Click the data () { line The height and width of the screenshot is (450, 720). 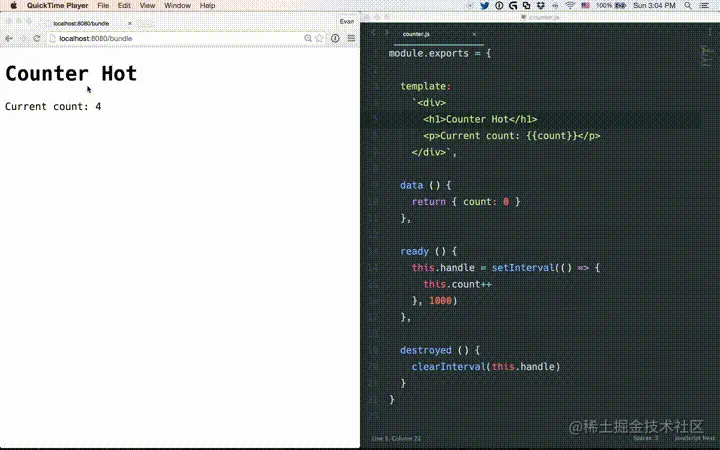[426, 186]
